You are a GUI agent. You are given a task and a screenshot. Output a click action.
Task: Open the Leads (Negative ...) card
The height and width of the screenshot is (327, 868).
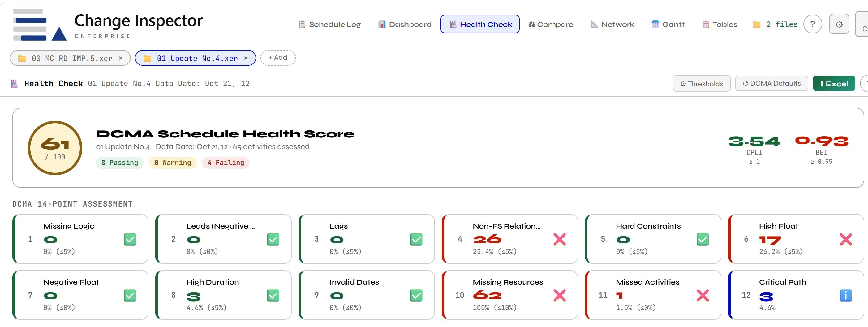coord(223,239)
